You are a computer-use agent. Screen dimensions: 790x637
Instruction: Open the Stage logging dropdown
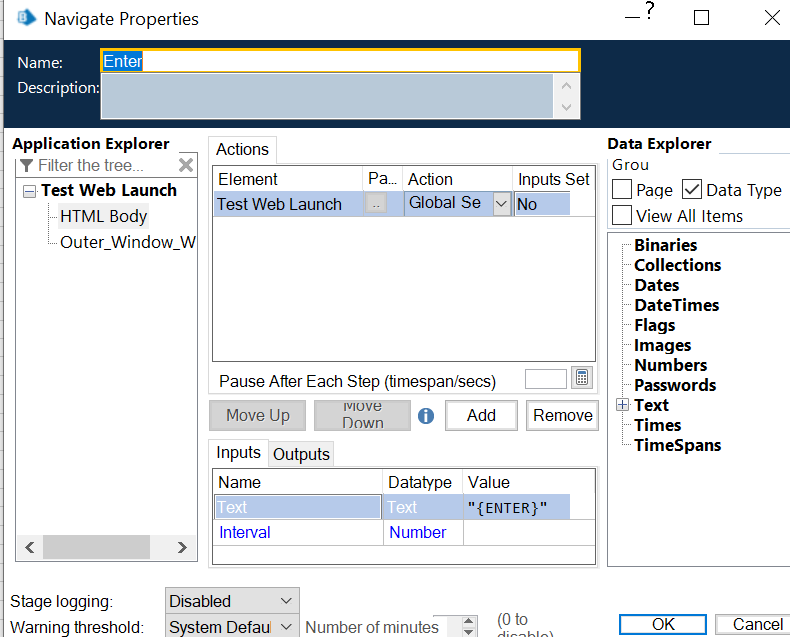[287, 601]
